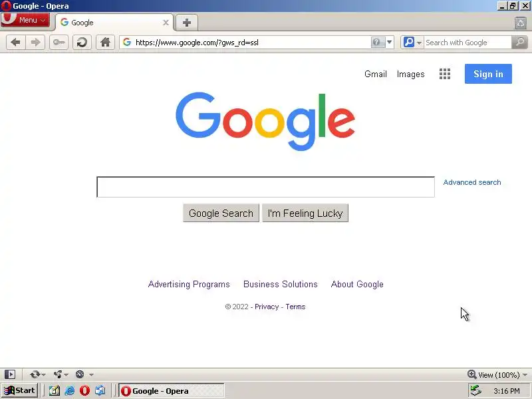The height and width of the screenshot is (399, 532).
Task: Select the Google tab
Action: 114,23
